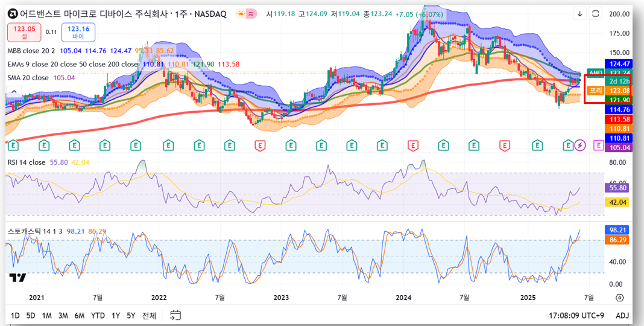Click the sun market status icon
This screenshot has height=326, width=644.
241,14
